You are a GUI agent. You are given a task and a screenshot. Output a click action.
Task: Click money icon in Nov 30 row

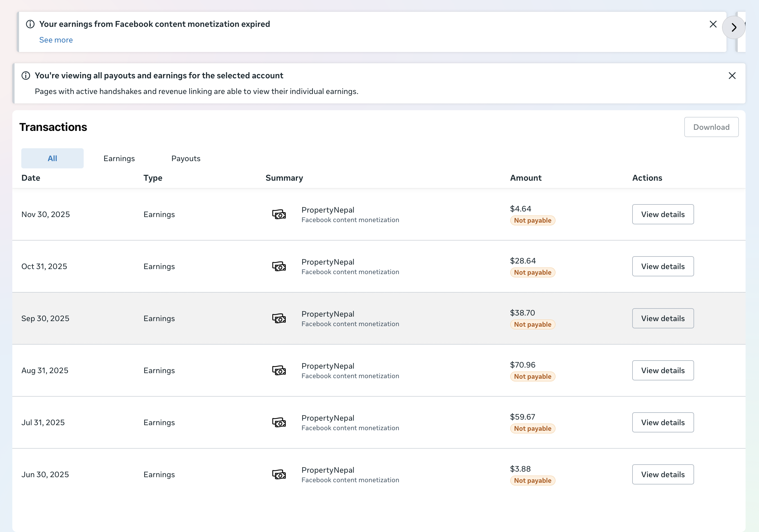click(x=279, y=214)
